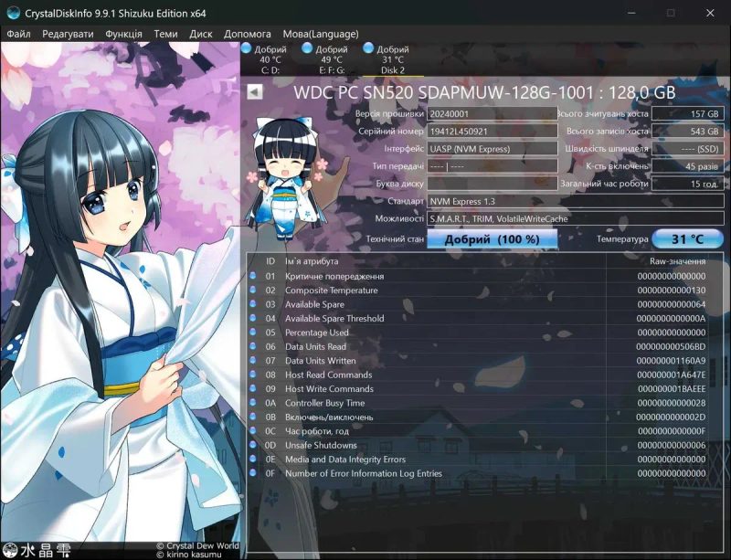Click the power on count 45 разів
This screenshot has height=560, width=731.
pos(688,166)
